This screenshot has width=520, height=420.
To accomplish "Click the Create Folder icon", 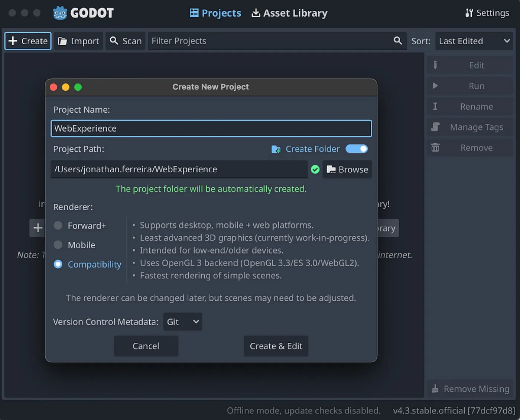I will 276,149.
